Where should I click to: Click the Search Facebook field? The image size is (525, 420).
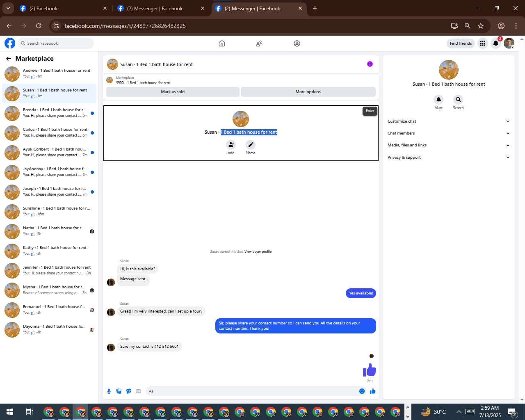(x=56, y=43)
